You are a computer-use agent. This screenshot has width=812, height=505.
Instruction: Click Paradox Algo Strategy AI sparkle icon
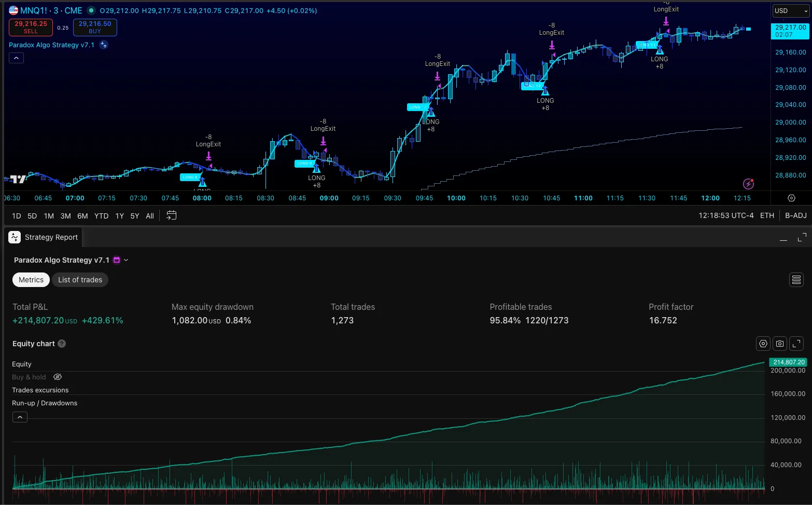pos(104,45)
